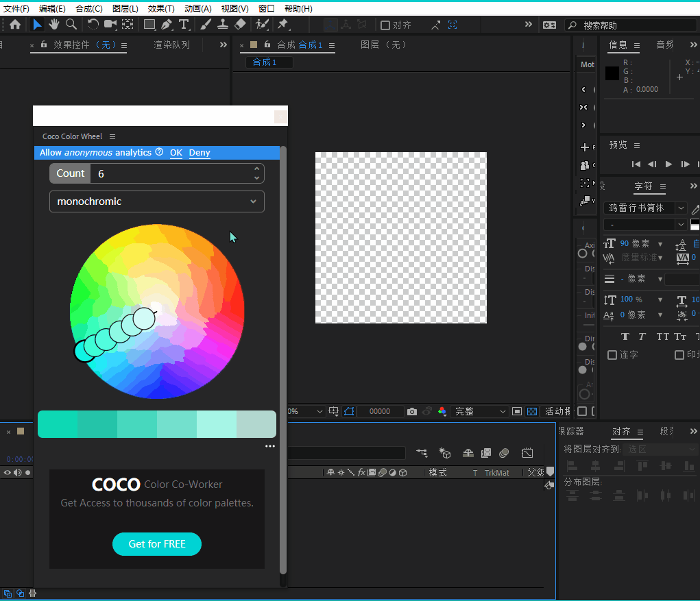Select the Selection arrow tool

pos(37,25)
